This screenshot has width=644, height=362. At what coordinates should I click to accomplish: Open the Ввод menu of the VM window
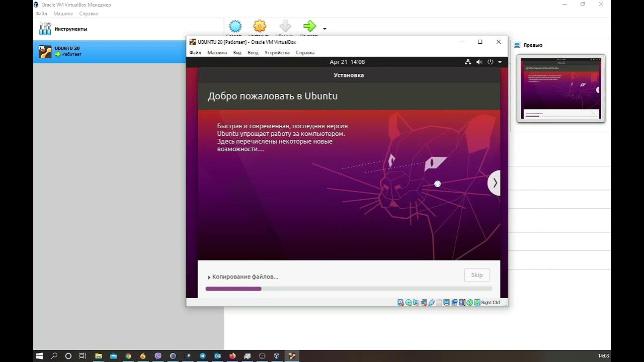pos(253,52)
